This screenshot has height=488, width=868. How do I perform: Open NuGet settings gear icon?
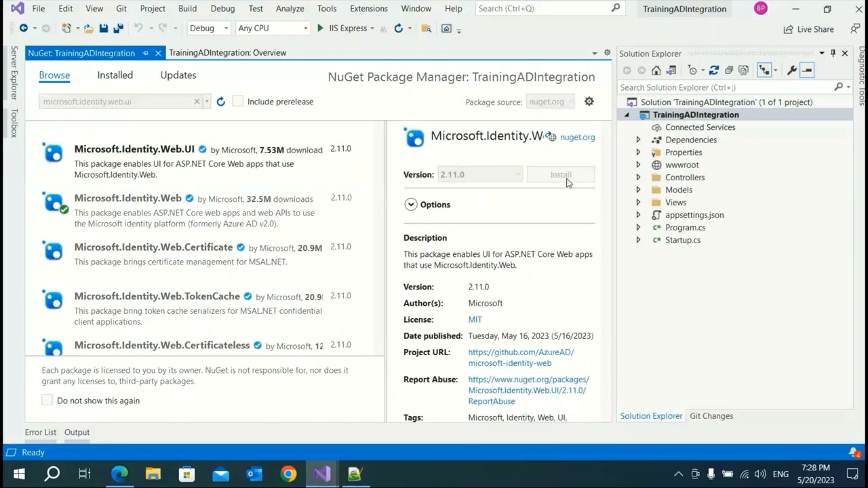click(589, 101)
